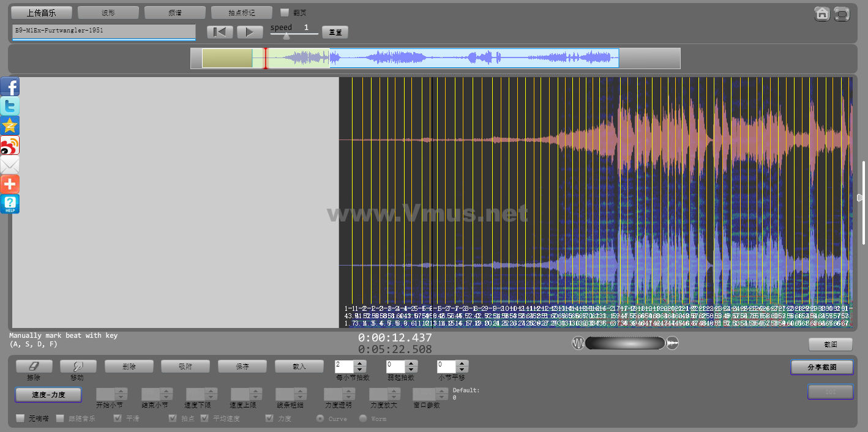This screenshot has height=432, width=868.
Task: Click the email envelope share icon
Action: 10,165
